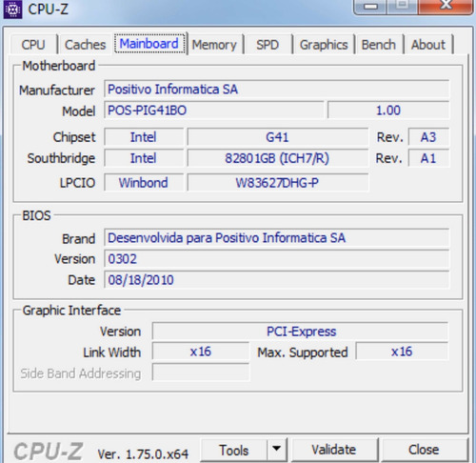Image resolution: width=476 pixels, height=463 pixels.
Task: Click the Tools button
Action: [x=234, y=450]
